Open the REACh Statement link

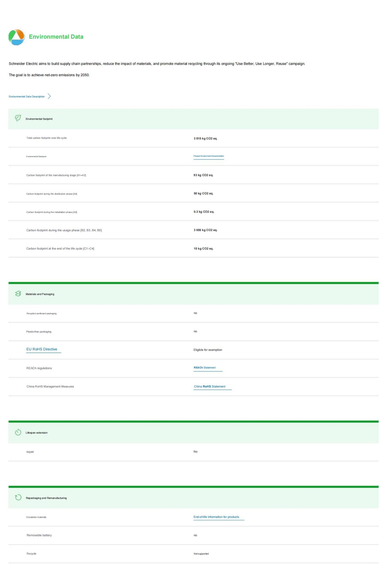coord(204,367)
